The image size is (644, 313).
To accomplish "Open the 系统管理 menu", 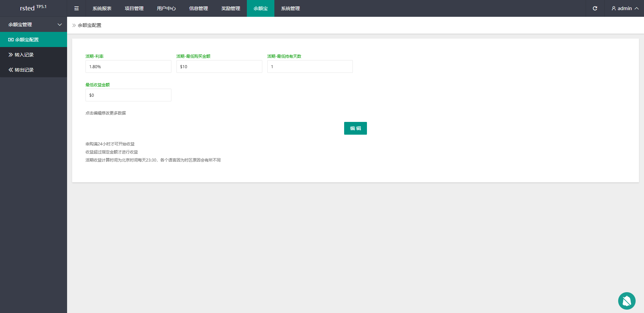I will pos(290,8).
